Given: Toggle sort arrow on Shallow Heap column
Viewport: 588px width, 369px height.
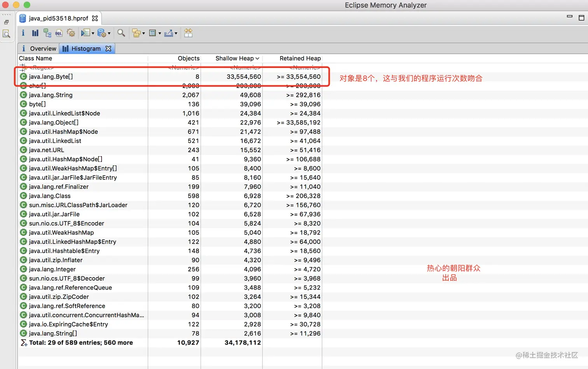Looking at the screenshot, I should tap(257, 58).
